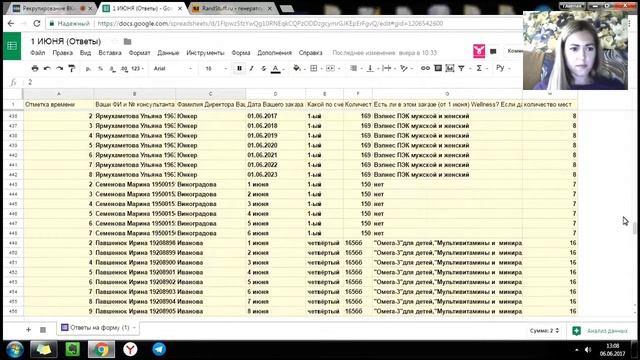Open the Файл menu
640x360 pixels.
click(38, 53)
